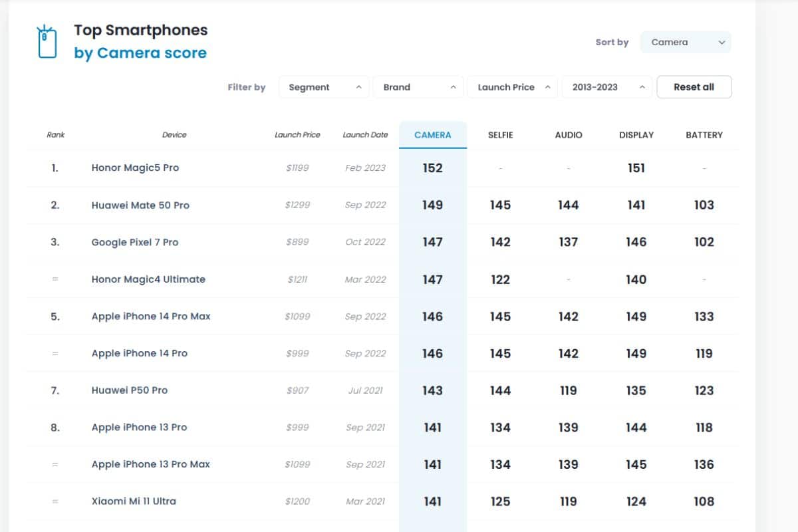
Task: Open the Honor Magic5 Pro device link
Action: point(135,168)
